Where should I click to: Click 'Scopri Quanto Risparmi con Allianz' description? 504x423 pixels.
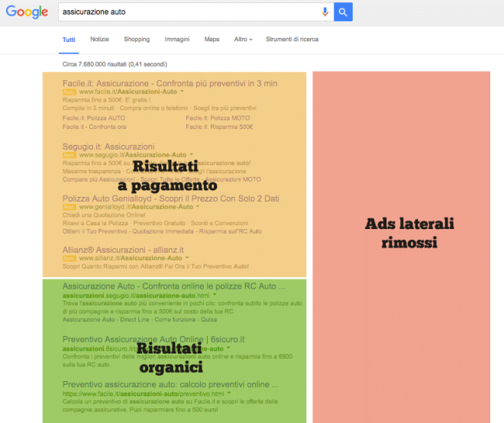tap(156, 266)
